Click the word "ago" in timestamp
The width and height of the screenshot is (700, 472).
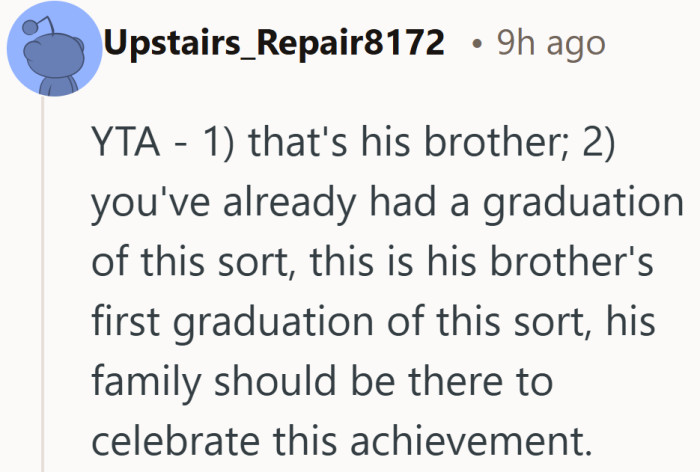click(x=576, y=46)
